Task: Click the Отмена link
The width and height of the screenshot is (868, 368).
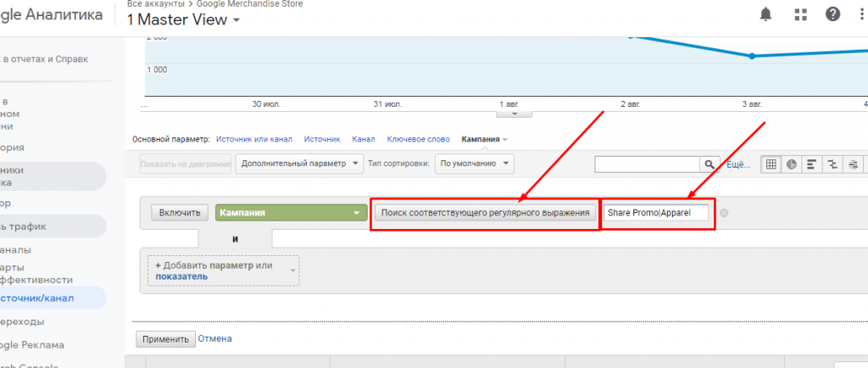Action: pos(214,338)
